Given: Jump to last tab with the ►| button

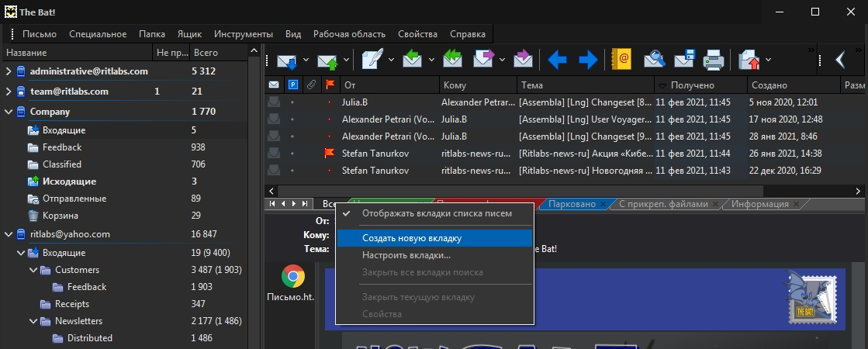Looking at the screenshot, I should [x=305, y=204].
